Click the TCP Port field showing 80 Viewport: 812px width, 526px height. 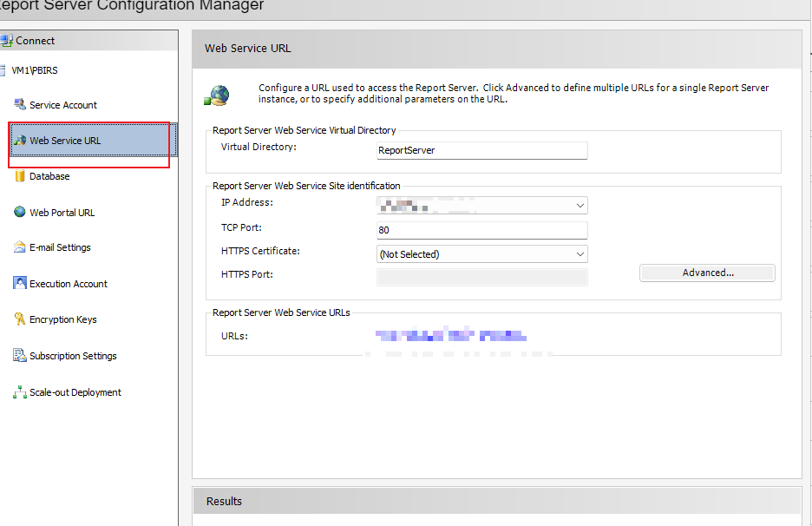click(482, 230)
